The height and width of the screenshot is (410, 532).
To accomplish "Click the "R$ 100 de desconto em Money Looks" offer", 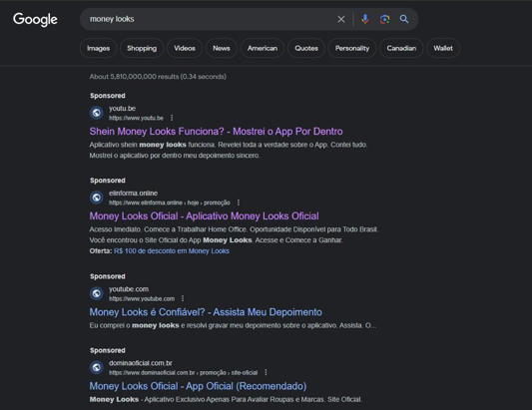I will coord(172,251).
